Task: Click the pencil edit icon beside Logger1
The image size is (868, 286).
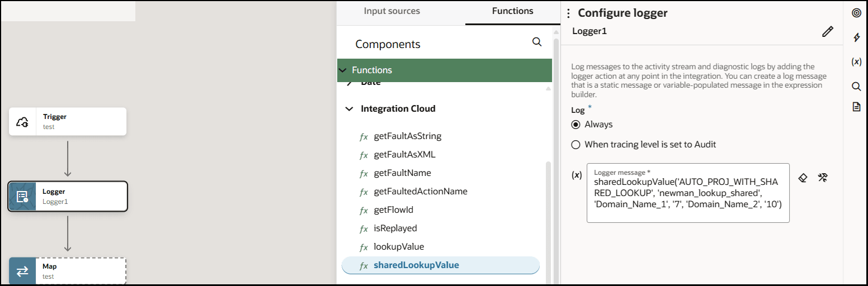Action: 828,32
